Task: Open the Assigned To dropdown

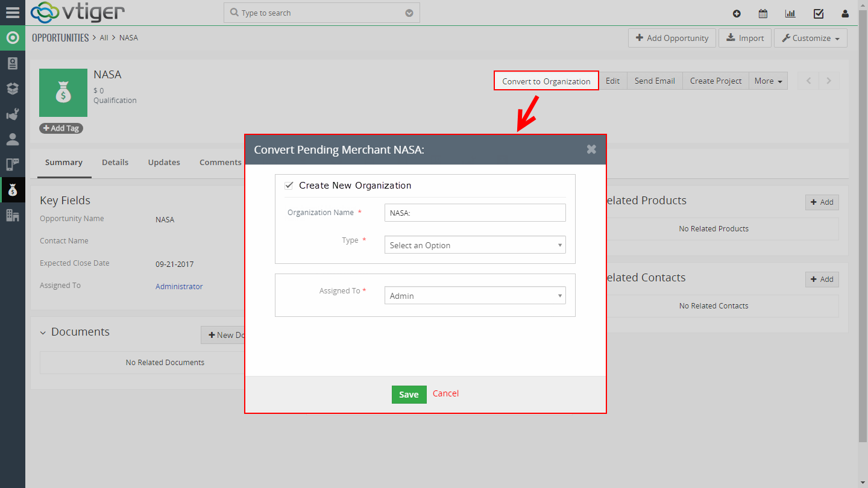Action: 475,295
